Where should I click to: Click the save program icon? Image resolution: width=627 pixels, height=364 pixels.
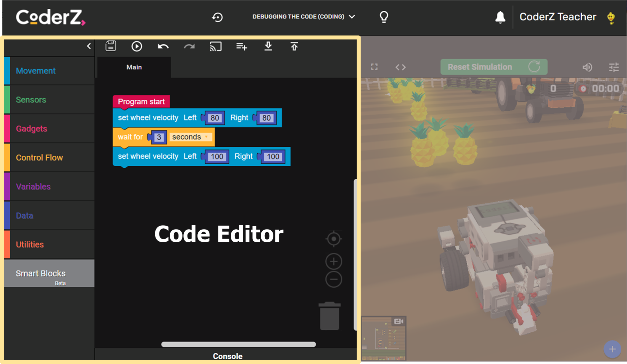[111, 46]
